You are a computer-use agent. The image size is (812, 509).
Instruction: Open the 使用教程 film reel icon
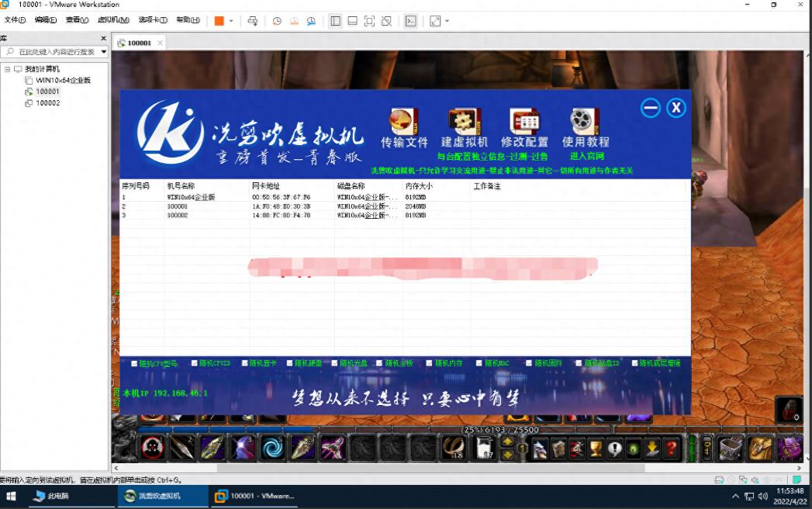coord(585,122)
